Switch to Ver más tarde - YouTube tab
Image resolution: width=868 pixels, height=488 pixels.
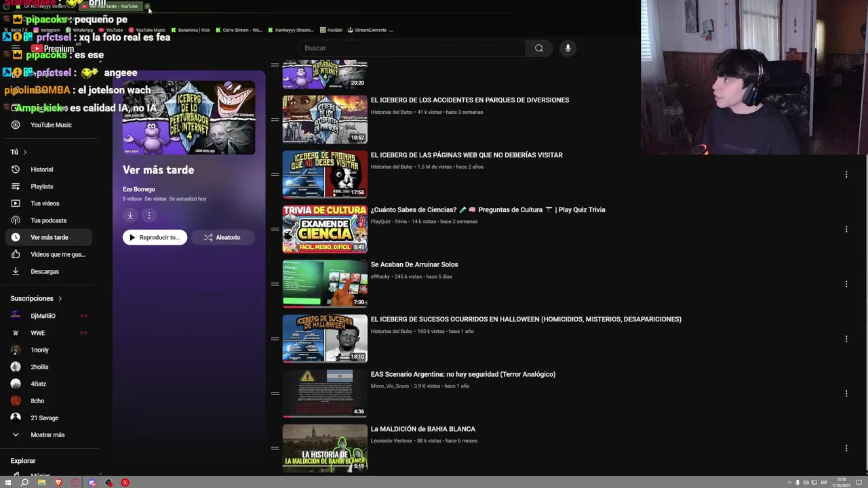[x=110, y=6]
